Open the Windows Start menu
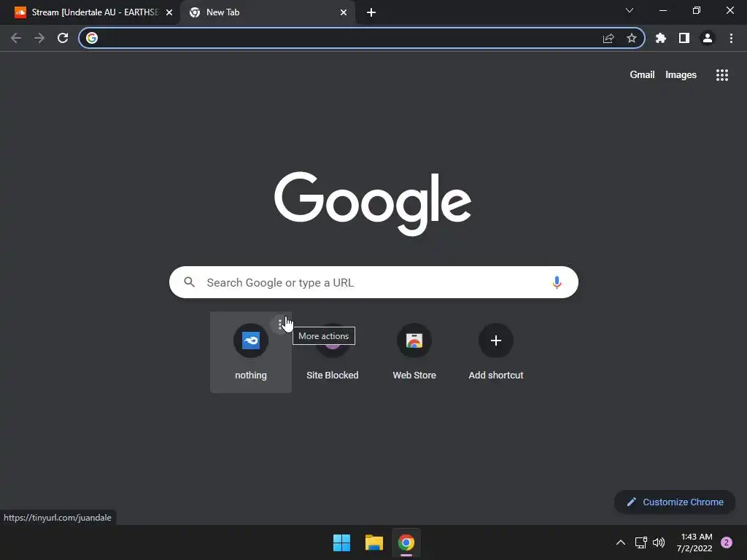The image size is (747, 560). (341, 542)
